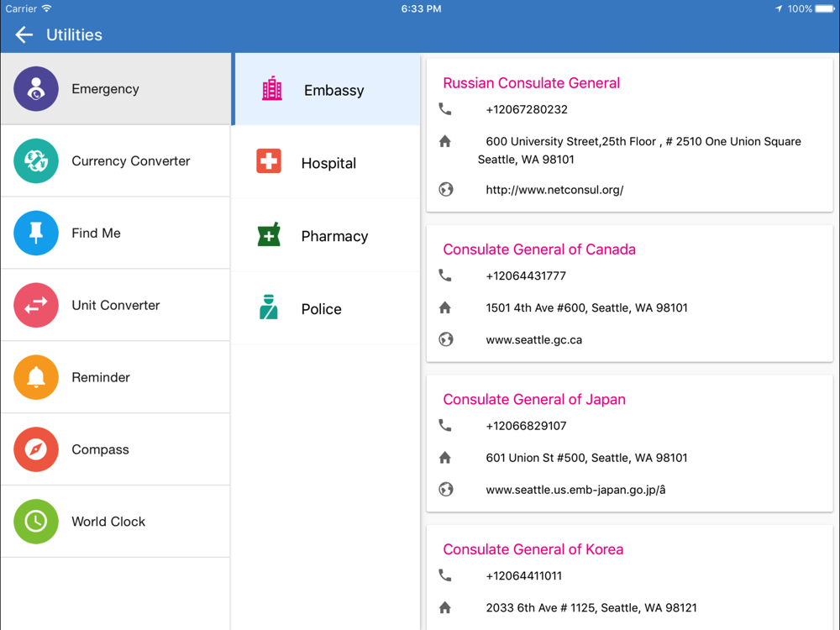The height and width of the screenshot is (630, 840).
Task: Open the Unit Converter menu item
Action: coord(116,305)
